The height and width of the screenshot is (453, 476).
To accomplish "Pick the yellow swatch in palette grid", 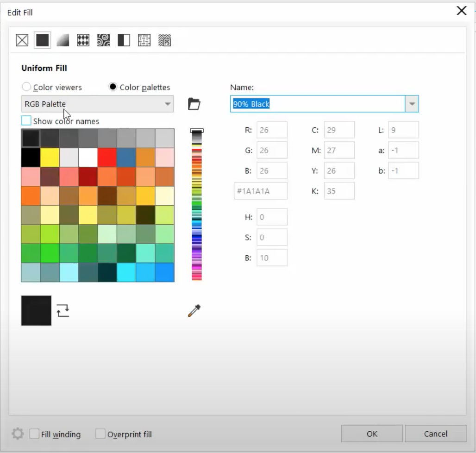I will [50, 157].
